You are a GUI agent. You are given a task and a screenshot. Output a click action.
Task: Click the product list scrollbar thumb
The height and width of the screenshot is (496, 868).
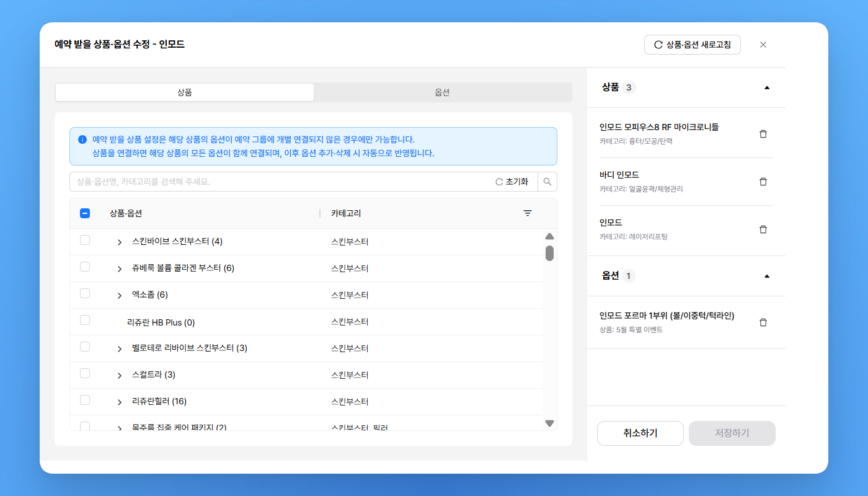click(x=549, y=253)
